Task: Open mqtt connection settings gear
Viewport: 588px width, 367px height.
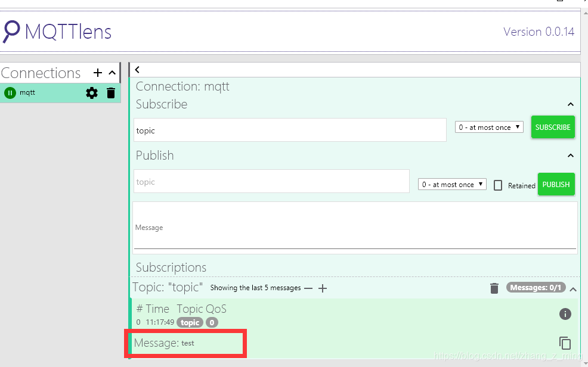Action: 92,93
